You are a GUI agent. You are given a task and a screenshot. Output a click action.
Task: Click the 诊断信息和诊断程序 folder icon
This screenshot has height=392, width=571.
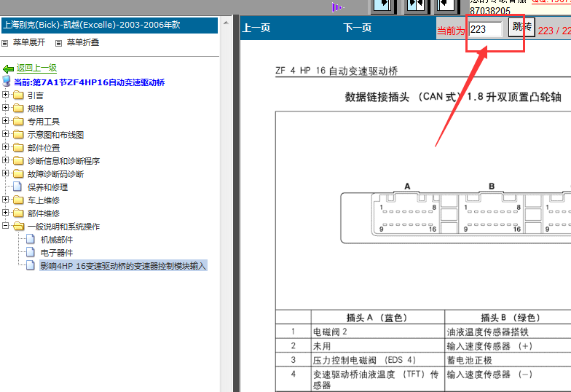(18, 161)
